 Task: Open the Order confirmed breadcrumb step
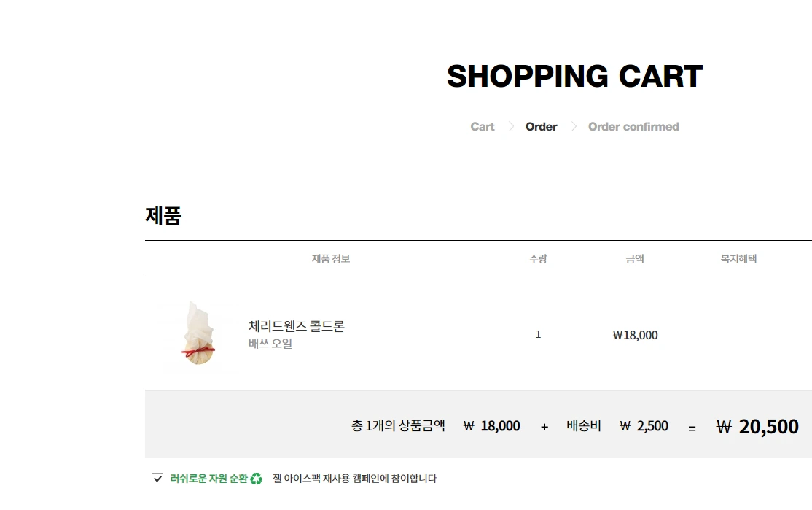click(x=633, y=126)
